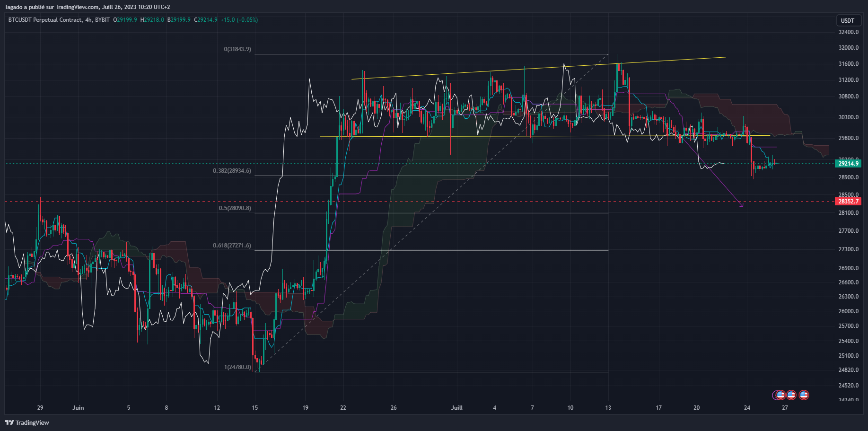868x431 pixels.
Task: Select the Juin month label on time axis
Action: (x=78, y=407)
